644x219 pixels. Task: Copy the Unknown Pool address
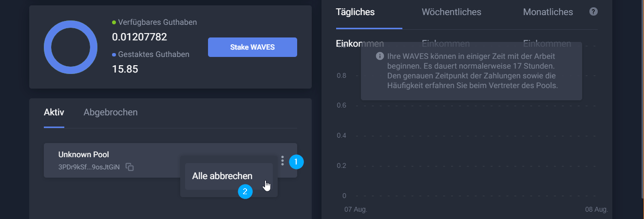coord(130,167)
